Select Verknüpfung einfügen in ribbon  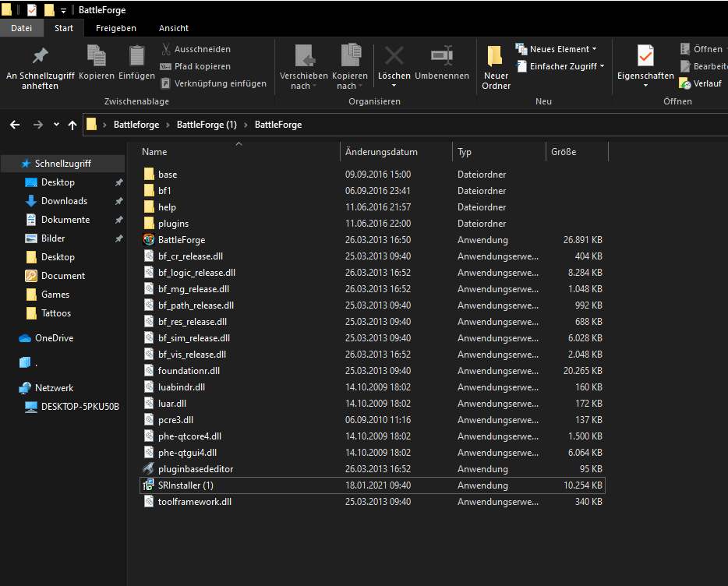(214, 83)
